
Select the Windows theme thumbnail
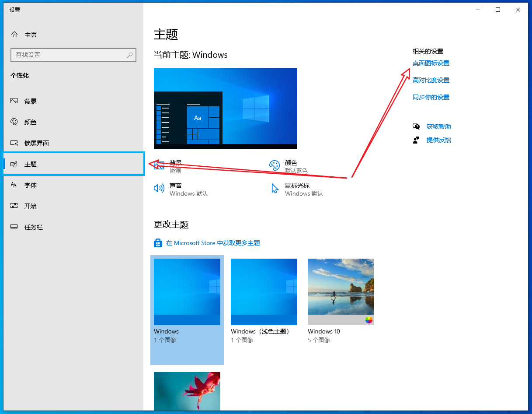(187, 292)
